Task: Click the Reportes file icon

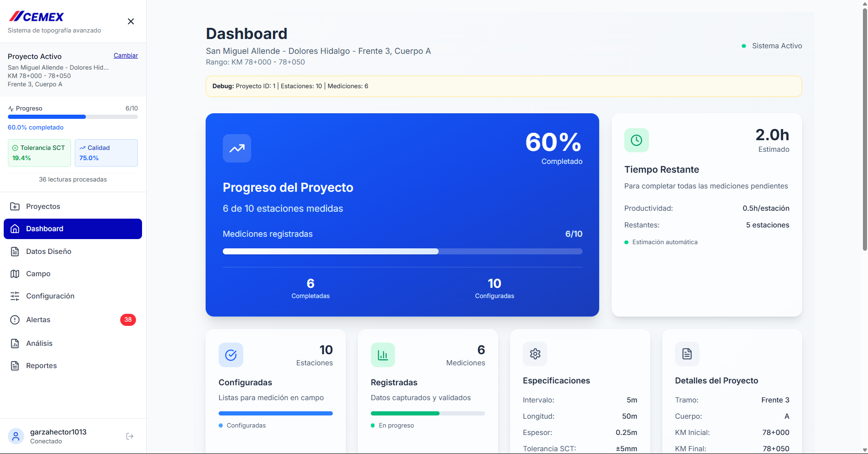Action: tap(15, 366)
